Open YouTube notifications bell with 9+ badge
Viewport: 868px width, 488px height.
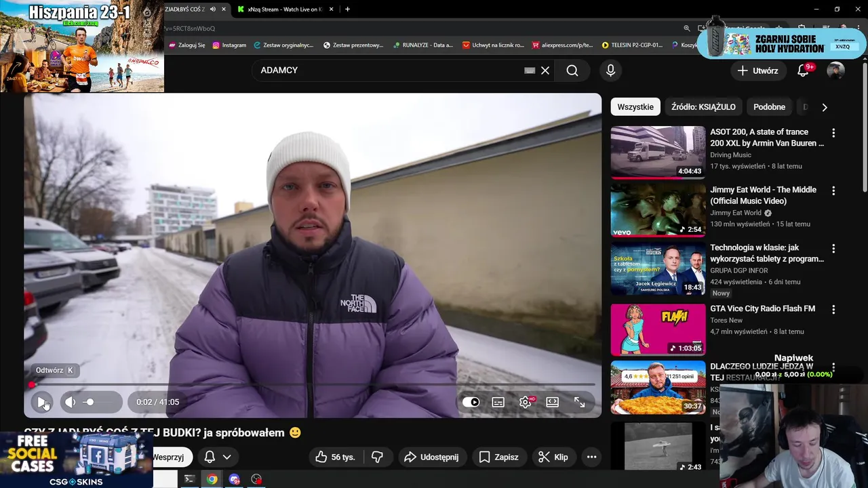tap(804, 70)
